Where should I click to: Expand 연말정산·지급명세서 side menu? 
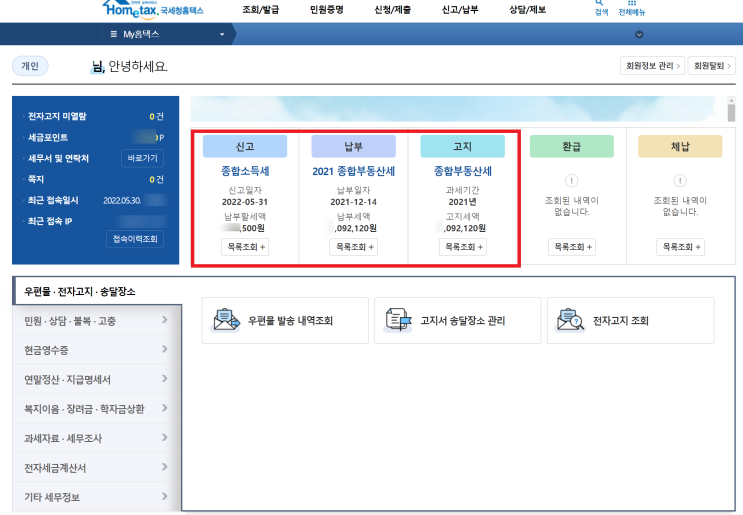click(97, 379)
